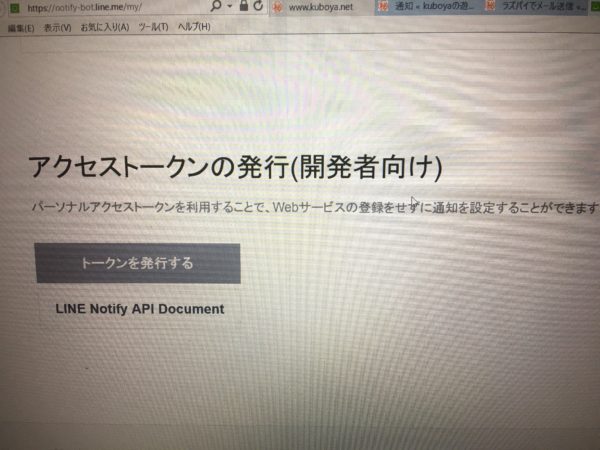
Task: Click the lock security icon
Action: click(244, 6)
